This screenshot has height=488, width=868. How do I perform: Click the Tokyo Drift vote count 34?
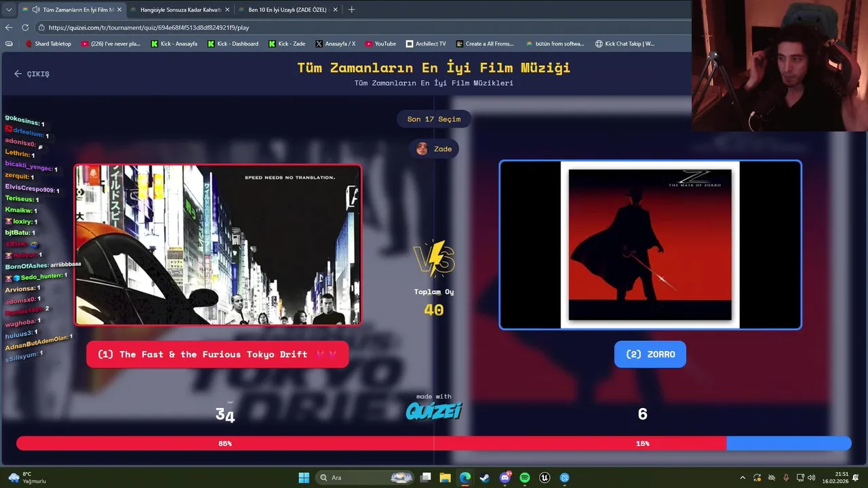click(225, 415)
